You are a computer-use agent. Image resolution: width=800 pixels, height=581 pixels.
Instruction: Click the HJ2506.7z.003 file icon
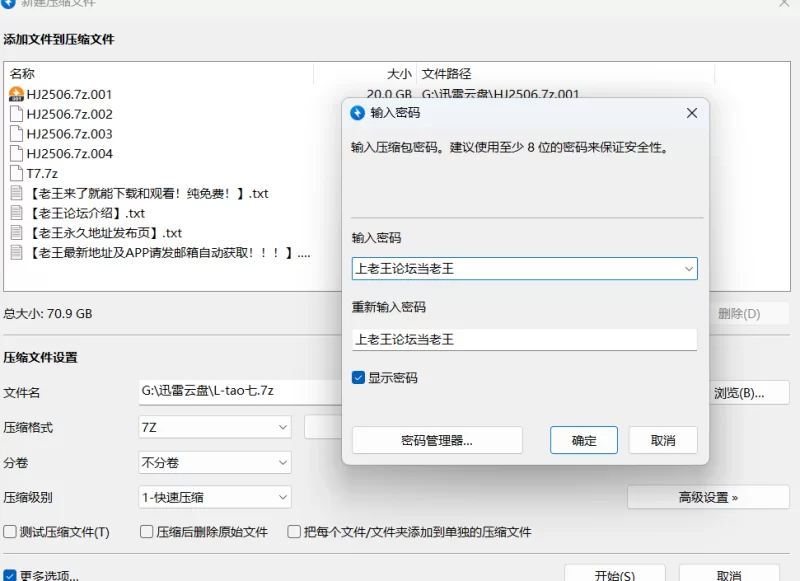[16, 134]
